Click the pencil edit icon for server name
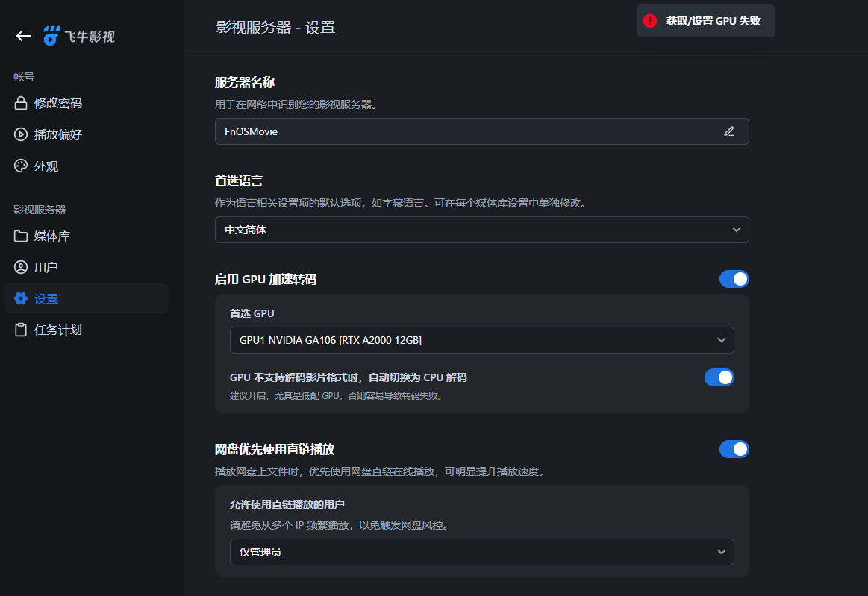Viewport: 868px width, 596px height. coord(729,131)
